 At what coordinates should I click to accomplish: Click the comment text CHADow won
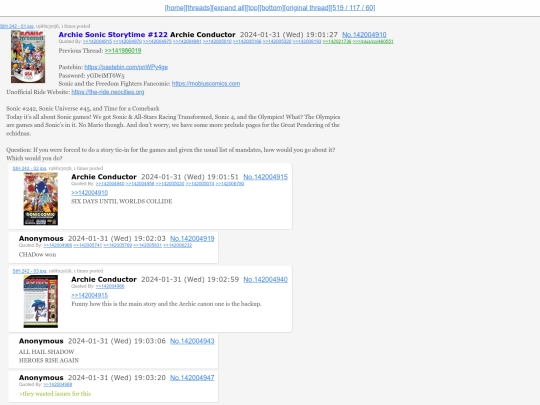pos(38,255)
